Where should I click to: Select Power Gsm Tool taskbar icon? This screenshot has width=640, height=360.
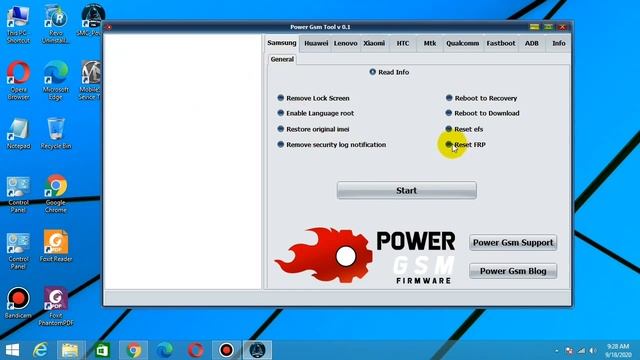point(257,350)
